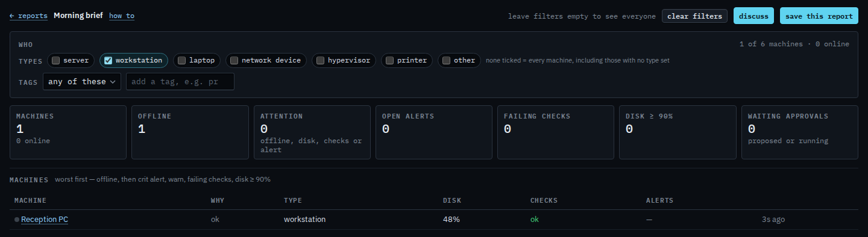The width and height of the screenshot is (868, 237).
Task: Tick the network device checkbox
Action: pos(234,60)
